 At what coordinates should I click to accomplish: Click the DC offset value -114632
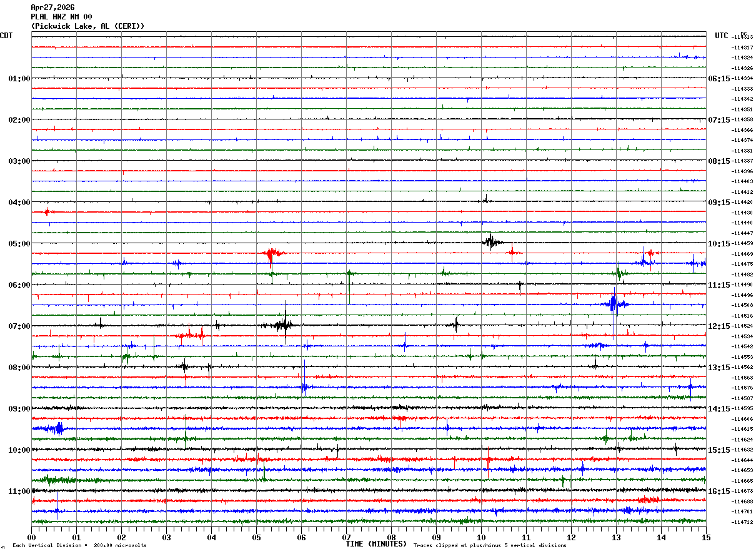[742, 450]
